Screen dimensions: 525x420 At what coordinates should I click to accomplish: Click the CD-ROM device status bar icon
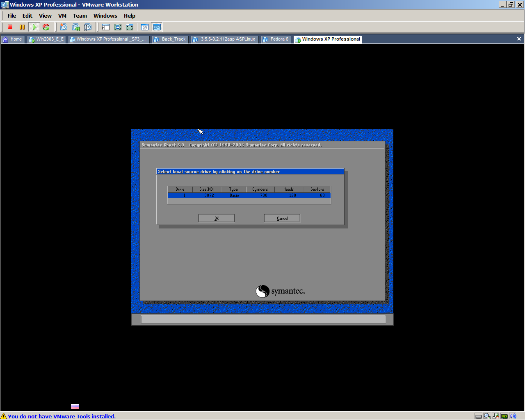click(487, 416)
